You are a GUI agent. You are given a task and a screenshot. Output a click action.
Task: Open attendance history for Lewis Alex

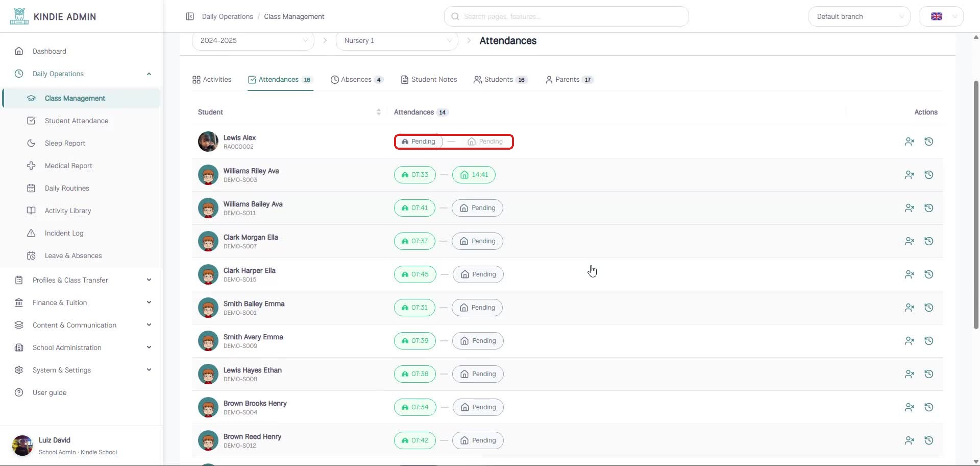(929, 142)
